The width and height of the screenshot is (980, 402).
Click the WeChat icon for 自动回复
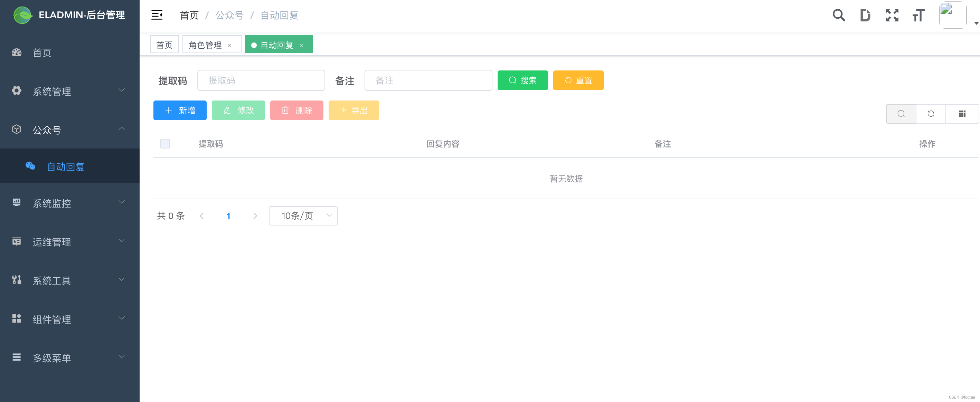(30, 166)
